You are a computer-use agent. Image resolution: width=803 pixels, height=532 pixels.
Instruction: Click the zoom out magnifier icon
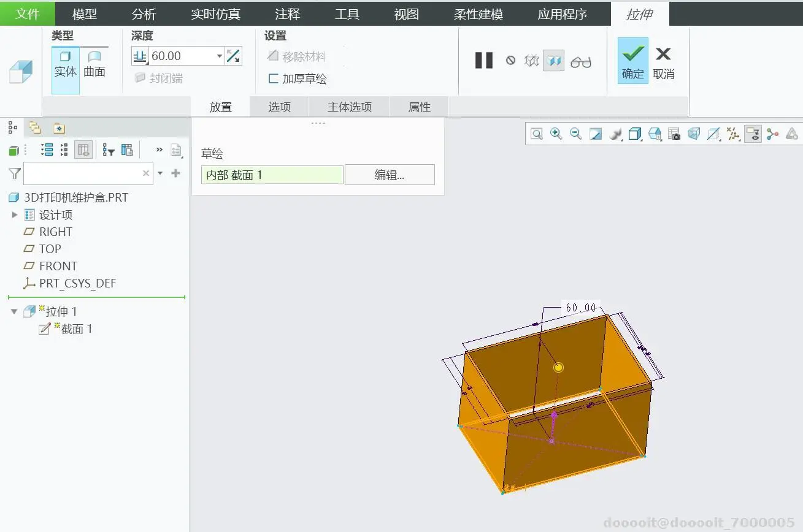coord(575,134)
